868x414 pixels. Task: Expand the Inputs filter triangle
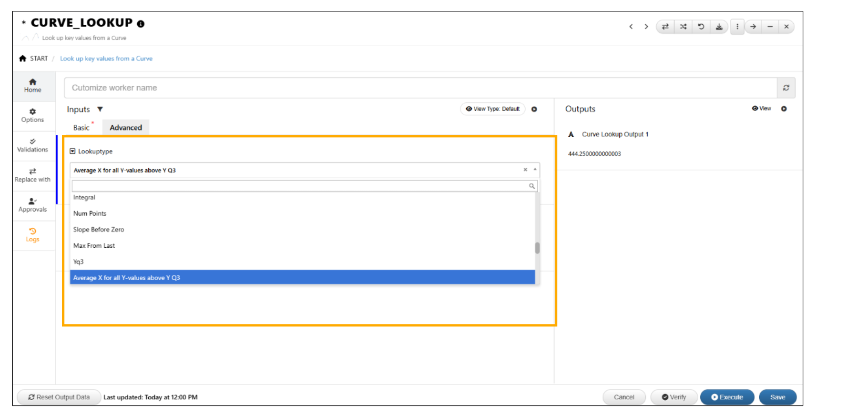[x=100, y=110]
